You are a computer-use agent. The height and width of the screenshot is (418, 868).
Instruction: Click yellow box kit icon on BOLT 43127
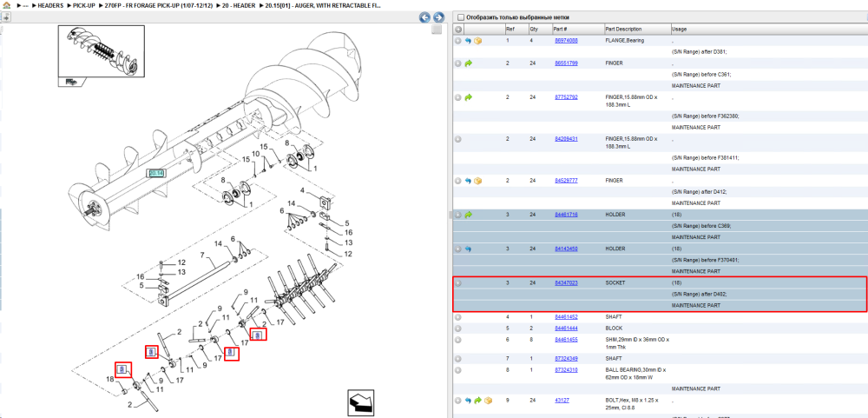(x=488, y=401)
